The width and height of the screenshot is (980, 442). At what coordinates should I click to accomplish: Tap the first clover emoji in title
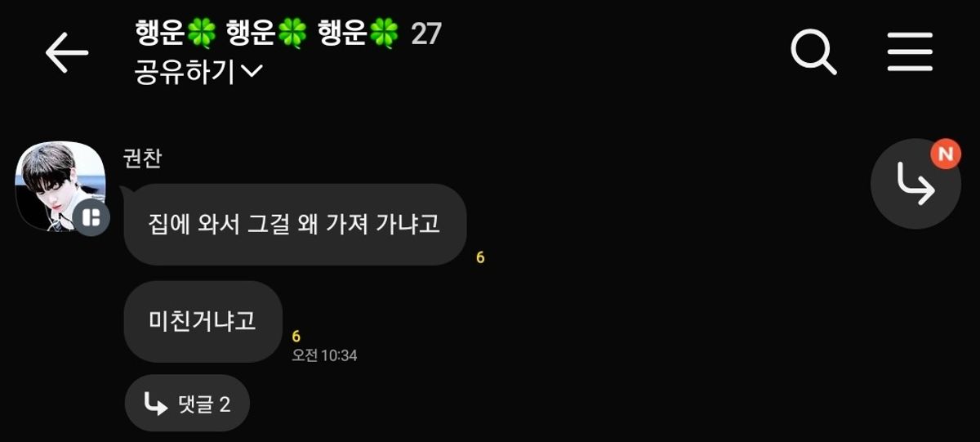[202, 34]
